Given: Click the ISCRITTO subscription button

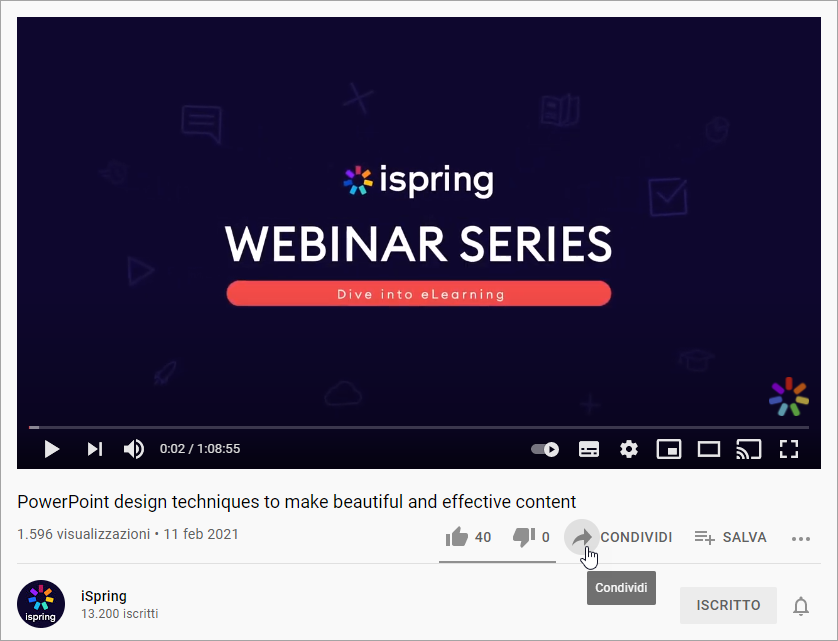Looking at the screenshot, I should [728, 605].
